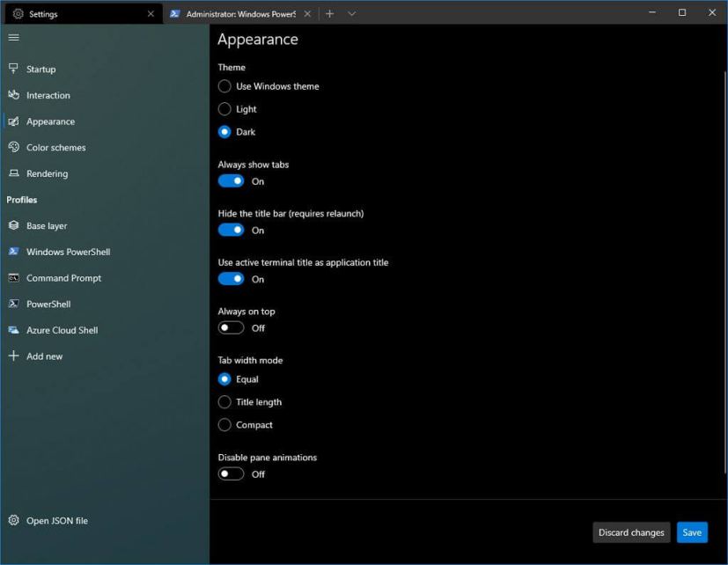Image resolution: width=728 pixels, height=565 pixels.
Task: Click the Appearance page heading
Action: tap(258, 40)
